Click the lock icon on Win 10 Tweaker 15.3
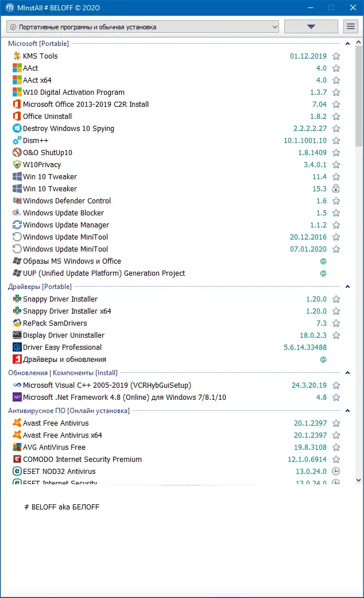 coord(336,188)
